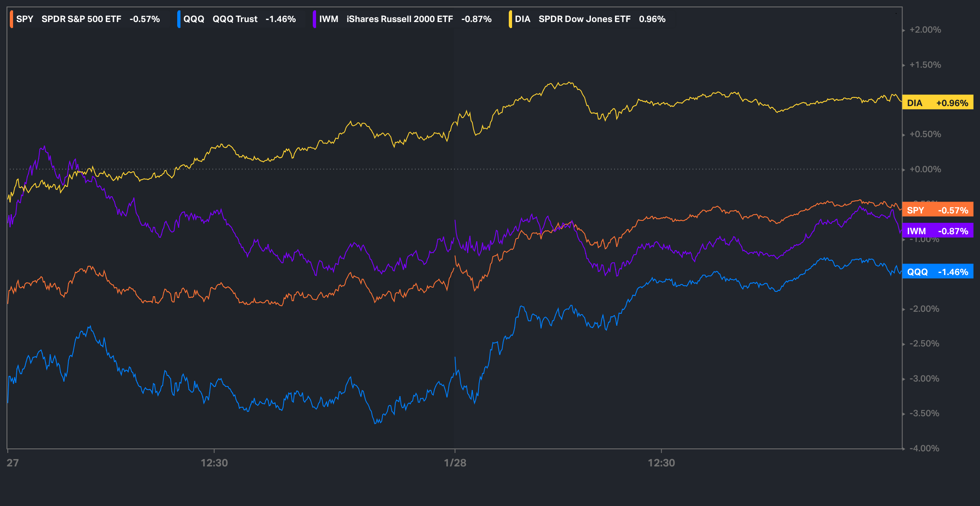Select the SPY SPDR S&P 500 ETF legend
This screenshot has height=506, width=980.
pyautogui.click(x=88, y=19)
